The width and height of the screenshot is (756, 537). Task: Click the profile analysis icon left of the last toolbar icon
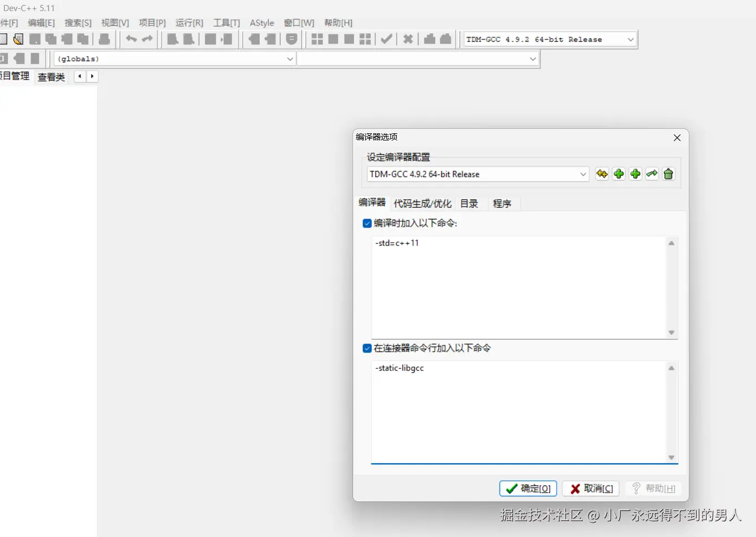pos(430,39)
